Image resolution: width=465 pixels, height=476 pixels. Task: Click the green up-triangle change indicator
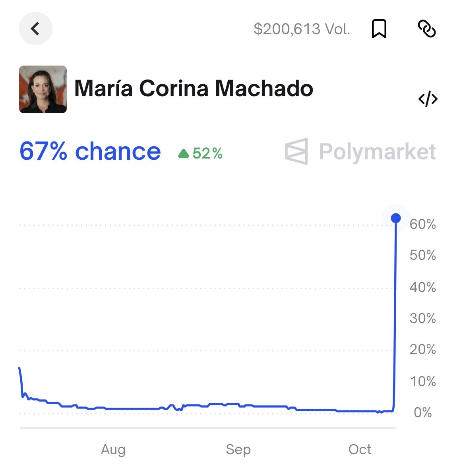coord(183,153)
